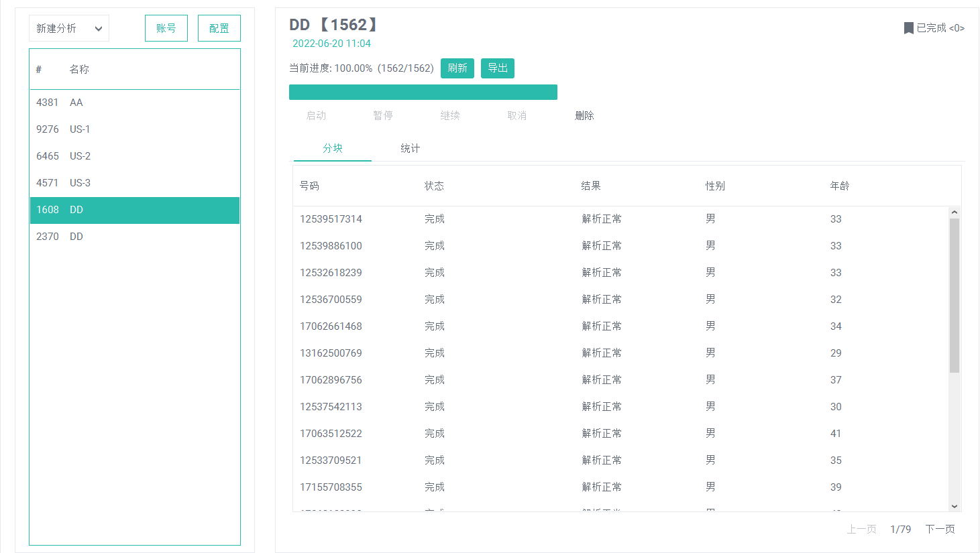Click number 12539886100 in table
Screen dimensions: 980x553
click(331, 246)
